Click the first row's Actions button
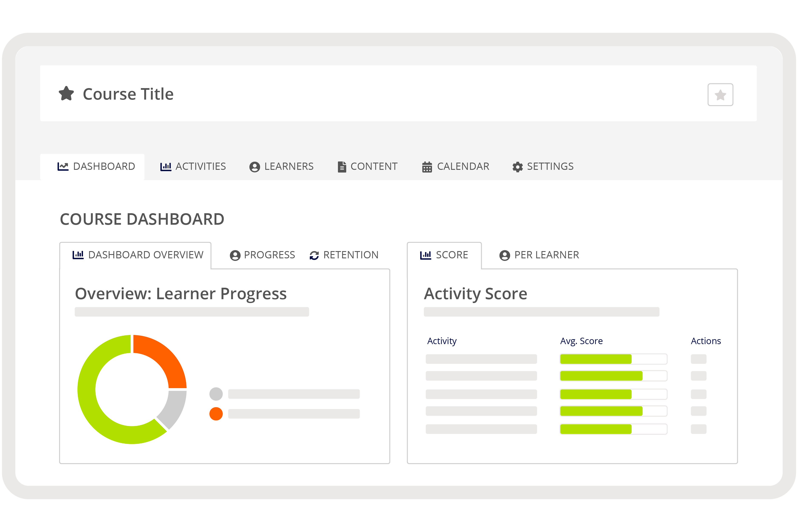 [x=698, y=359]
